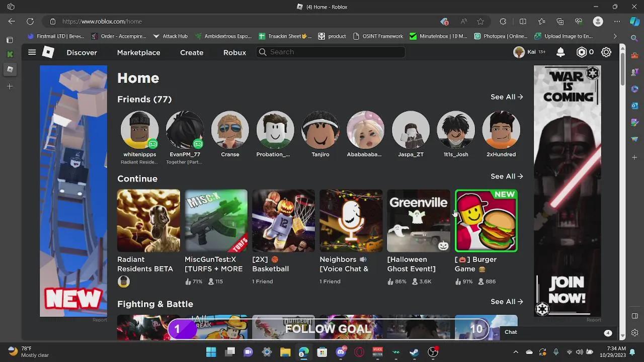Screen dimensions: 644x362
Task: Open the Roblox hamburger navigation menu
Action: coord(32,52)
